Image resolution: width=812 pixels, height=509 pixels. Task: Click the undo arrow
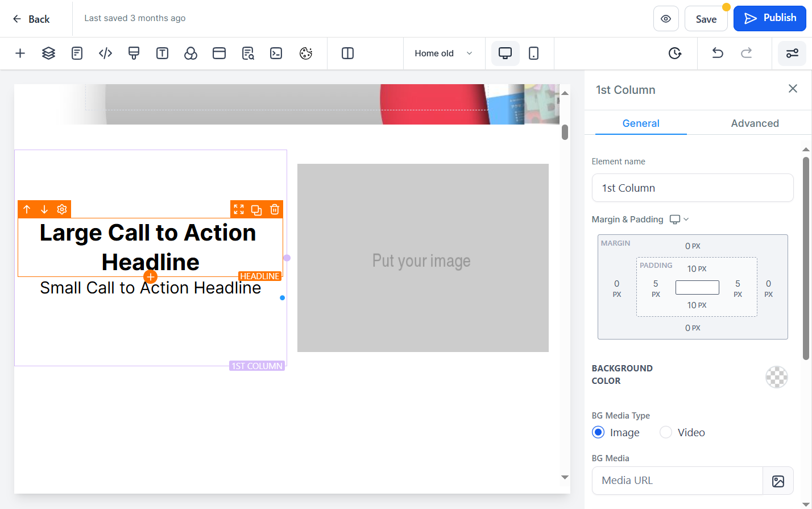pos(718,53)
